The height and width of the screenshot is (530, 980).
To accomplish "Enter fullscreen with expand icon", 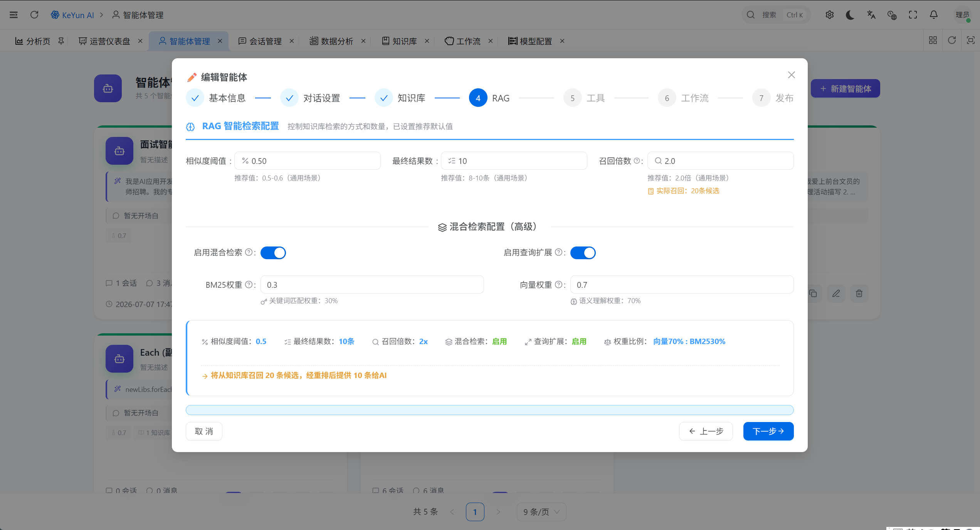I will pyautogui.click(x=913, y=15).
